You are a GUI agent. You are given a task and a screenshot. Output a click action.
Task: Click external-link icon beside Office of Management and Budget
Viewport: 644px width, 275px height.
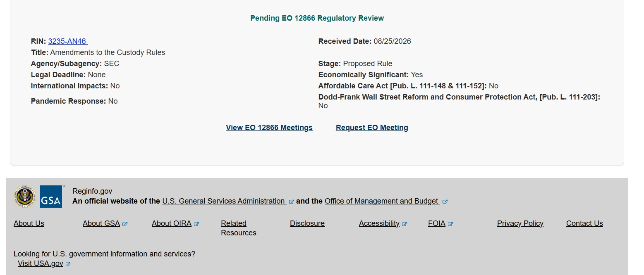(x=445, y=202)
